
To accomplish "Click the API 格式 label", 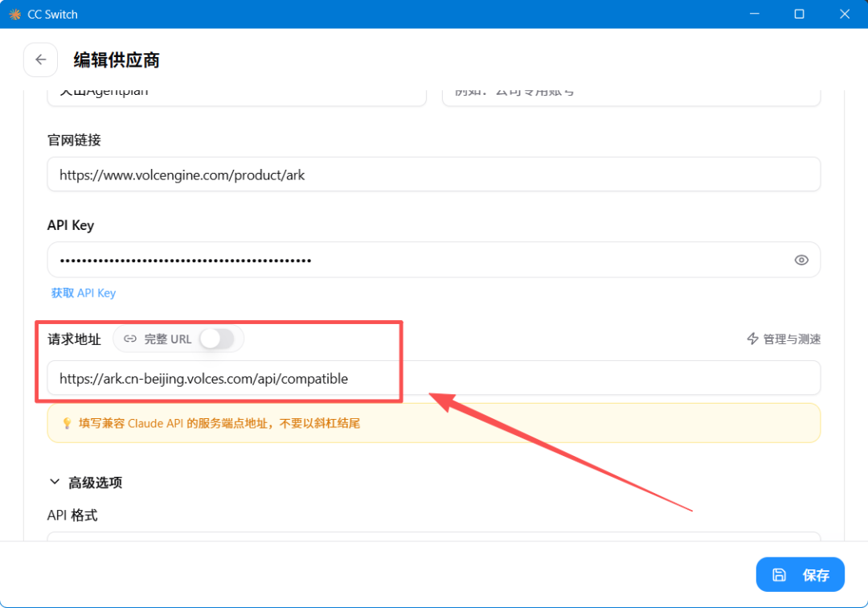I will (72, 516).
